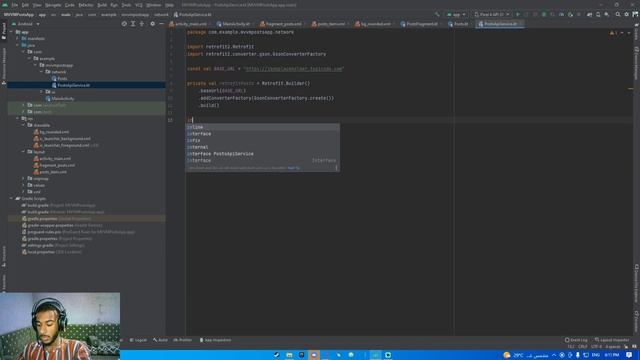Click the editor warning indicator icon

[613, 33]
